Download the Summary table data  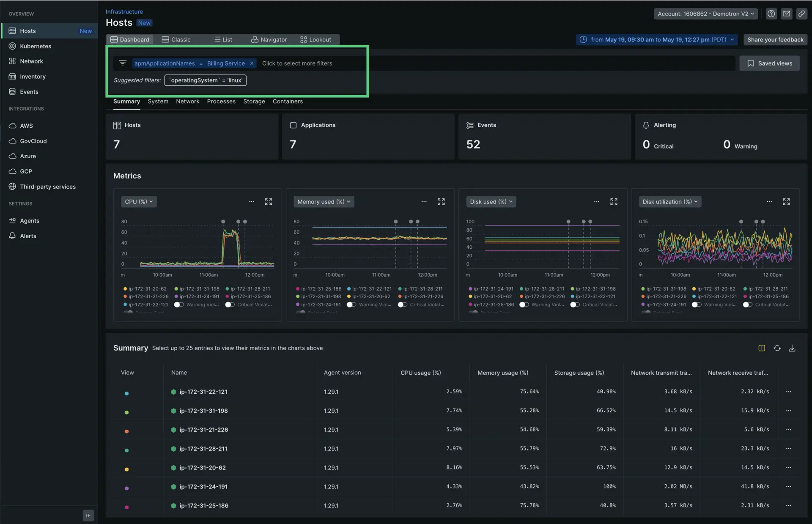tap(792, 348)
